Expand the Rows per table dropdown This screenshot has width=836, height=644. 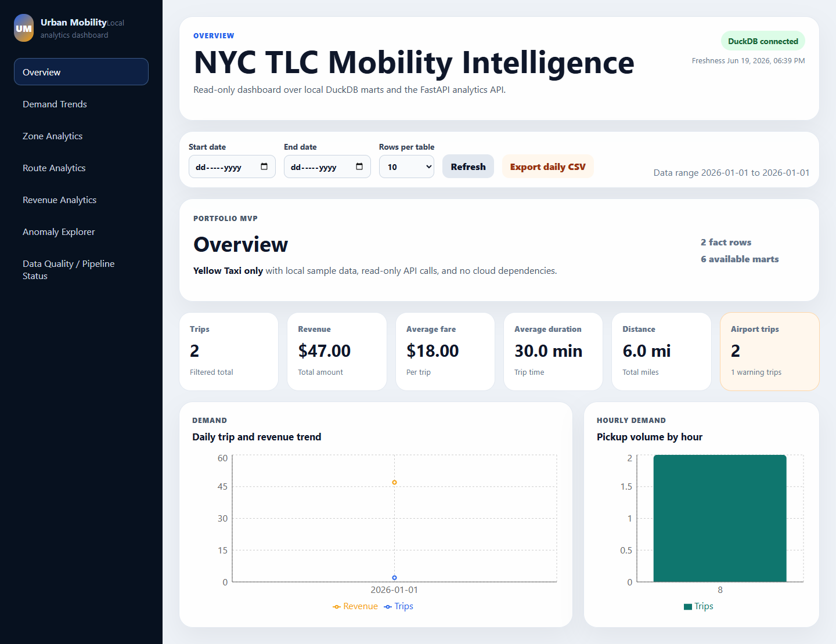tap(406, 167)
